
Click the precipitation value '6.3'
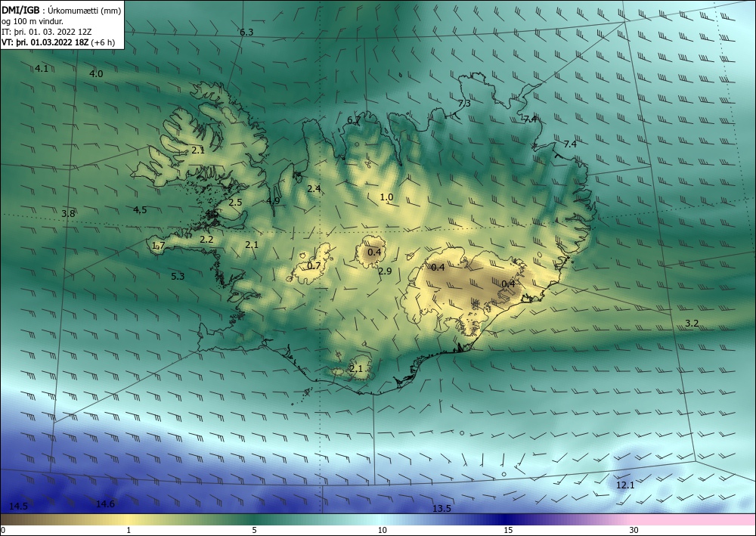click(246, 33)
